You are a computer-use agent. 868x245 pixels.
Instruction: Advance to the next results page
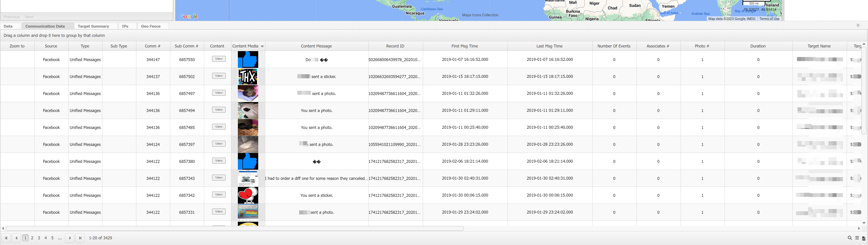coord(70,238)
